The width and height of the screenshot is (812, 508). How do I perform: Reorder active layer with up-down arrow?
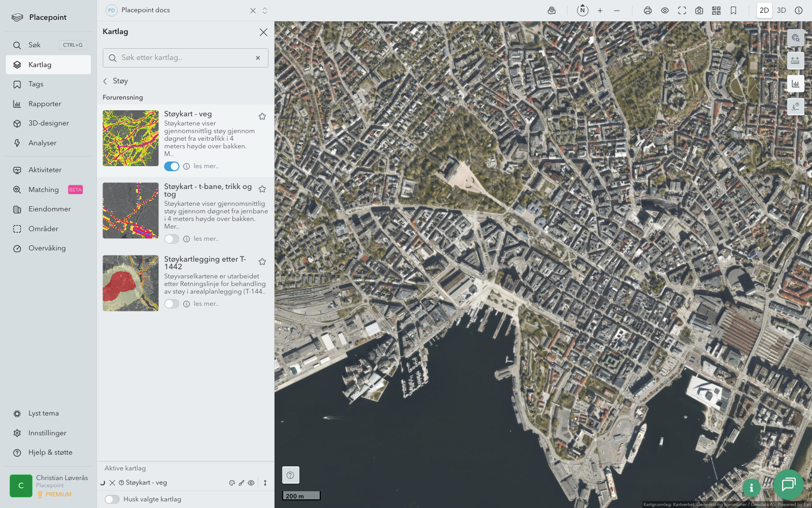coord(265,483)
